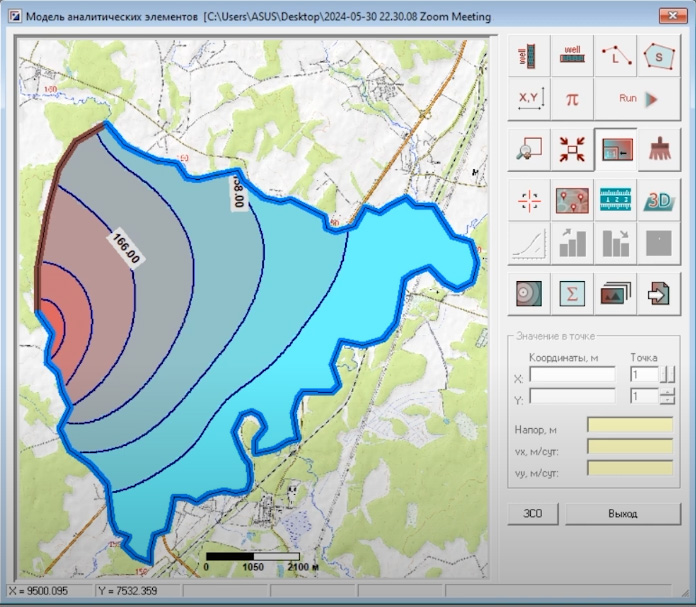Click the broom clear icon
Screen dimensions: 696x607
(x=659, y=150)
